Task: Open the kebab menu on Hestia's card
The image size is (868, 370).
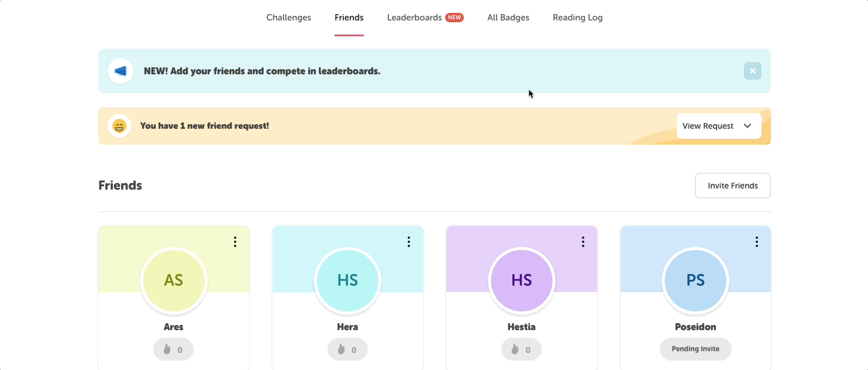Action: [x=583, y=241]
